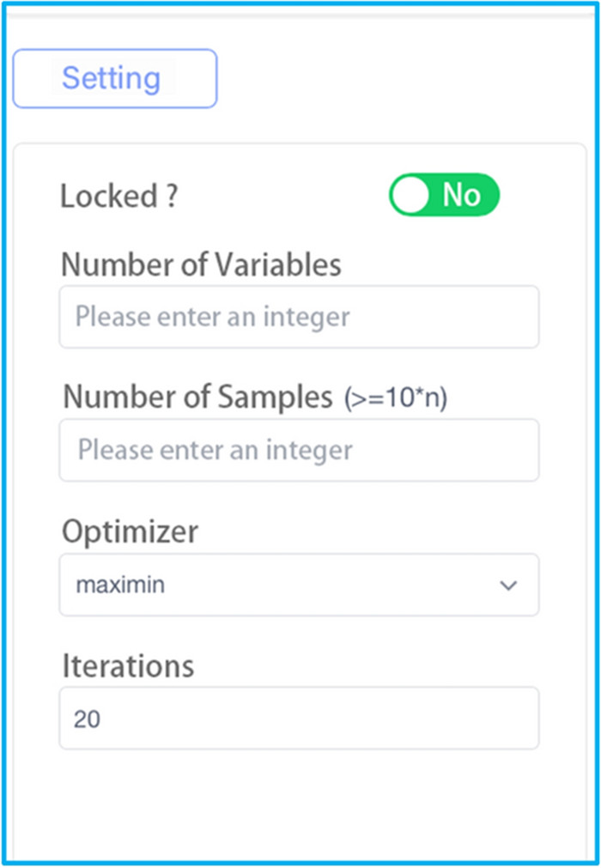
Task: Open the Optimizer dropdown
Action: click(x=299, y=585)
